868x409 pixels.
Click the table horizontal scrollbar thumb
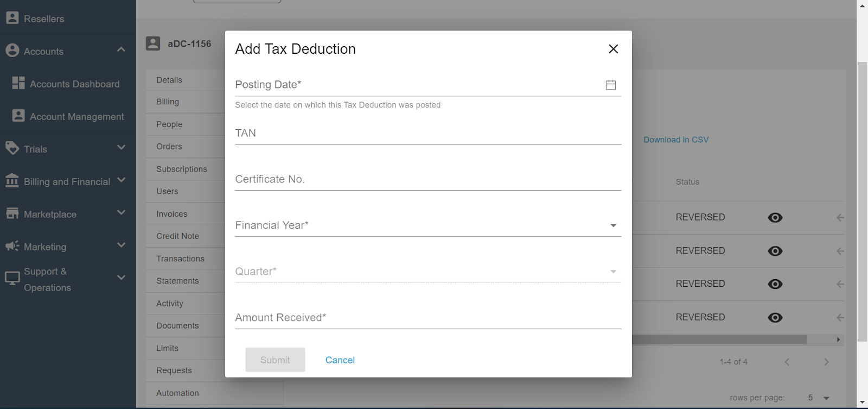[x=719, y=339]
